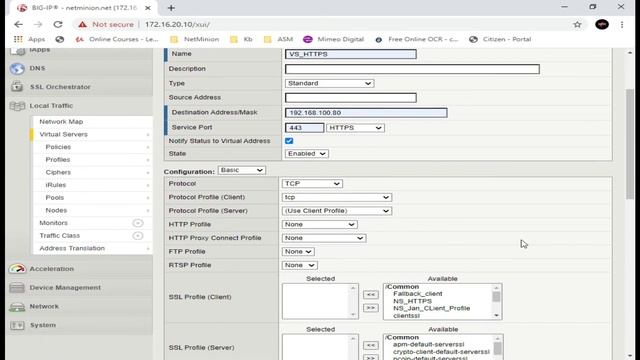Open Protocol TCP dropdown

coord(312,184)
